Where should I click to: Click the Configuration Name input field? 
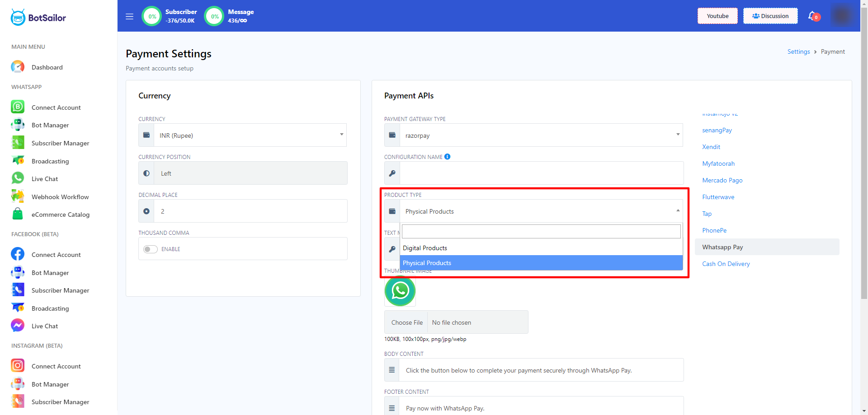pyautogui.click(x=541, y=173)
